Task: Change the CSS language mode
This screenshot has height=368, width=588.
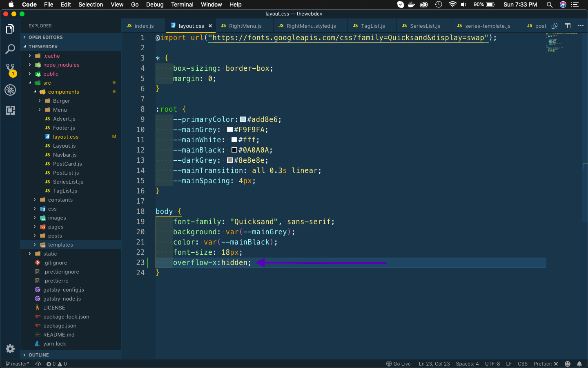Action: point(523,364)
